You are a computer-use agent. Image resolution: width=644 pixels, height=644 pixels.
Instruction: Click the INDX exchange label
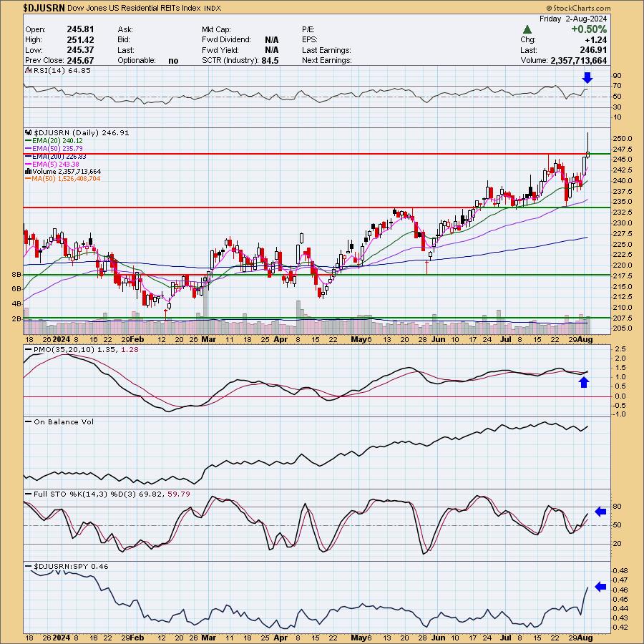pyautogui.click(x=213, y=8)
